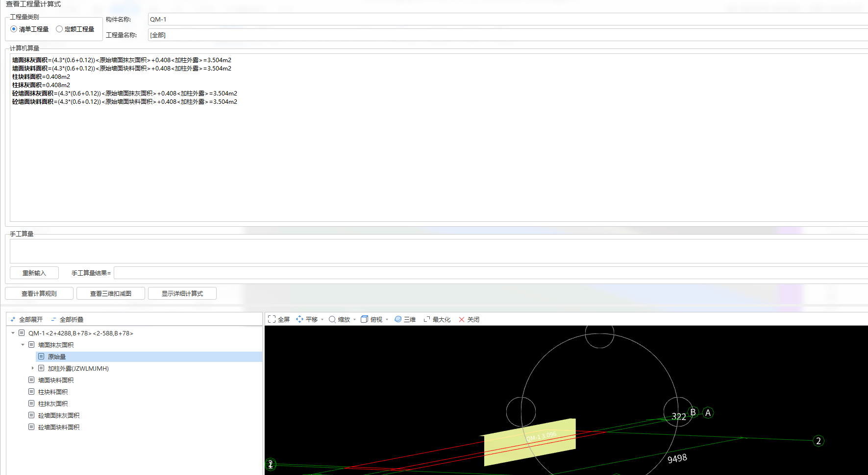Click the 墙面抹灰面积 tree row label
868x475 pixels.
pos(56,345)
